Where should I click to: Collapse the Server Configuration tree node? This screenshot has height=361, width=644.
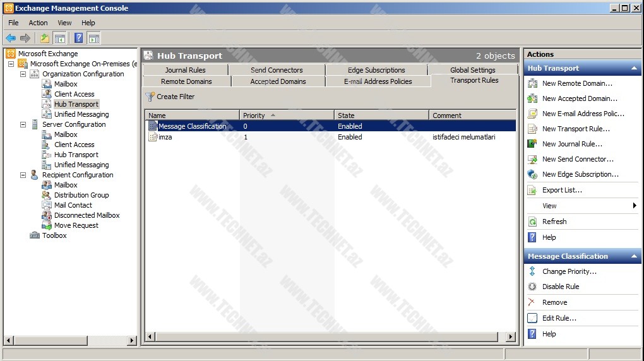pos(23,124)
